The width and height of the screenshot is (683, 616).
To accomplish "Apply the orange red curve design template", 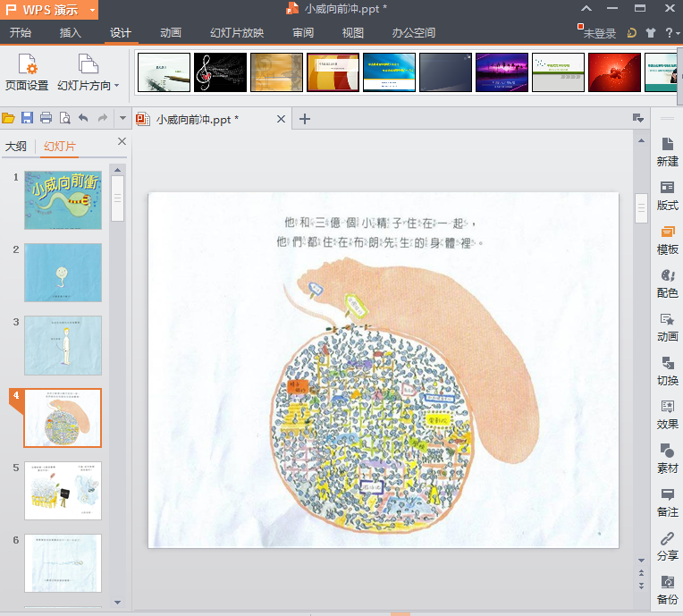I will (333, 72).
